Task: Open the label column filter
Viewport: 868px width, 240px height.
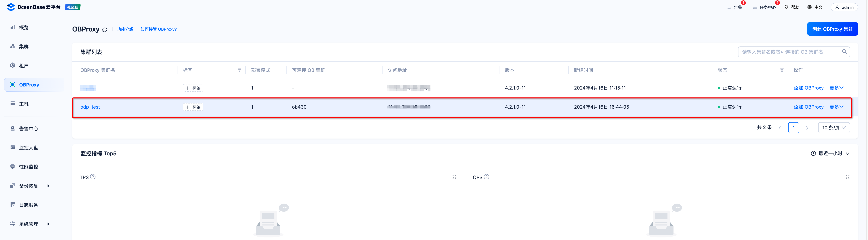Action: (239, 70)
